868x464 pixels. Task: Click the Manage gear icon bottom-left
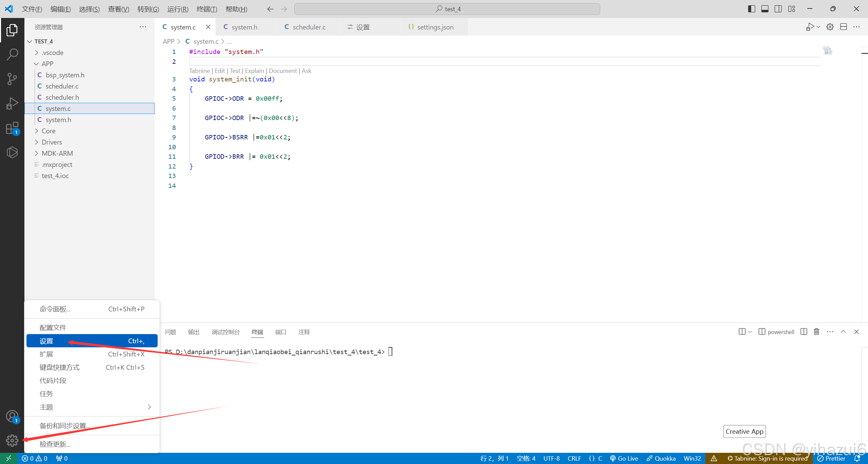click(12, 440)
